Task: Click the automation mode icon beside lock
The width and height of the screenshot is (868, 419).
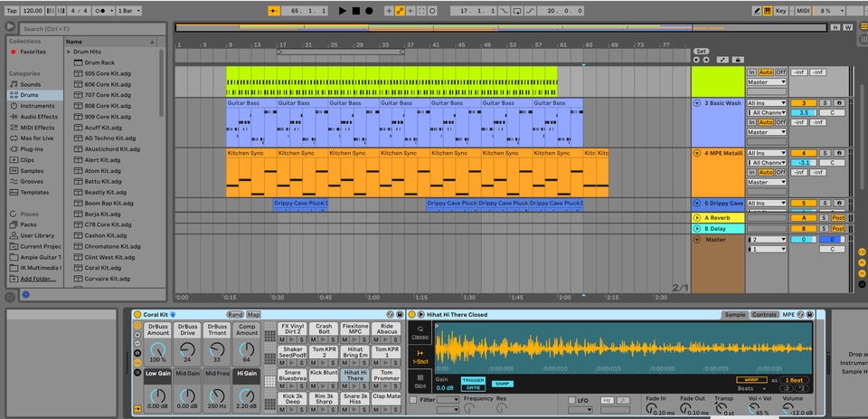Action: click(723, 60)
